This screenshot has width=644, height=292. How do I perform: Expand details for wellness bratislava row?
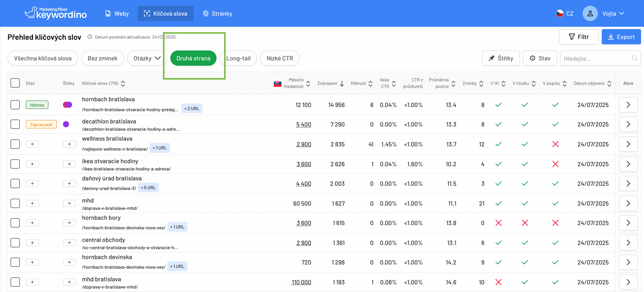click(628, 144)
